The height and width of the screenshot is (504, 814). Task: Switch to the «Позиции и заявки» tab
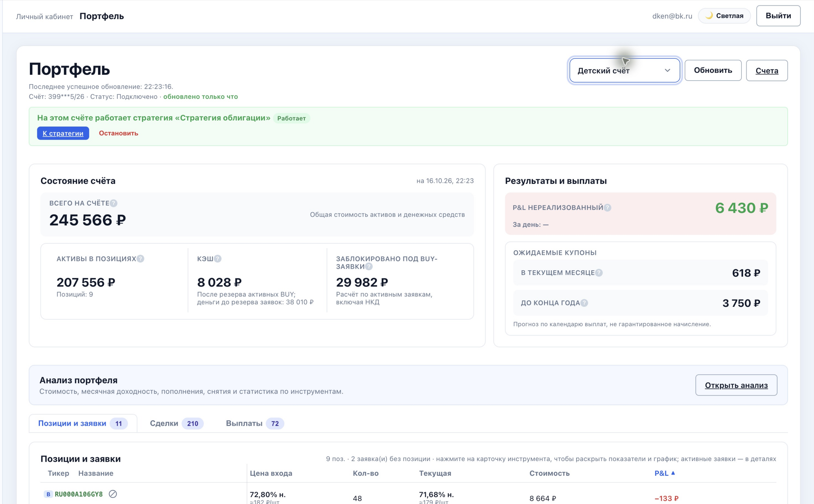tap(83, 423)
